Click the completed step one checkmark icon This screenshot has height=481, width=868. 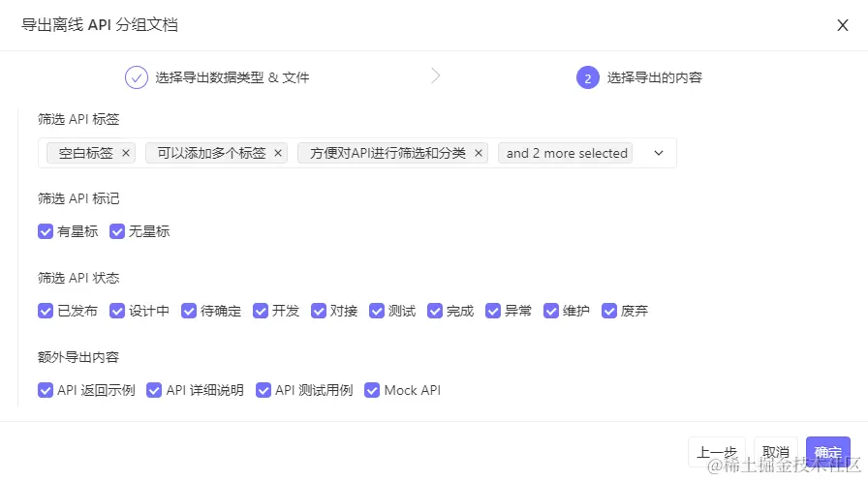[137, 77]
